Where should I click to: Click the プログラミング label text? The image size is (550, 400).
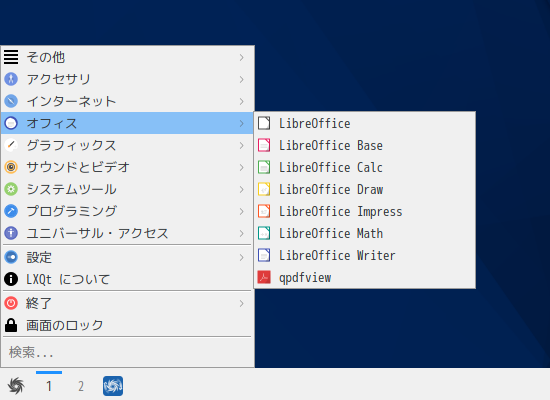[x=71, y=211]
